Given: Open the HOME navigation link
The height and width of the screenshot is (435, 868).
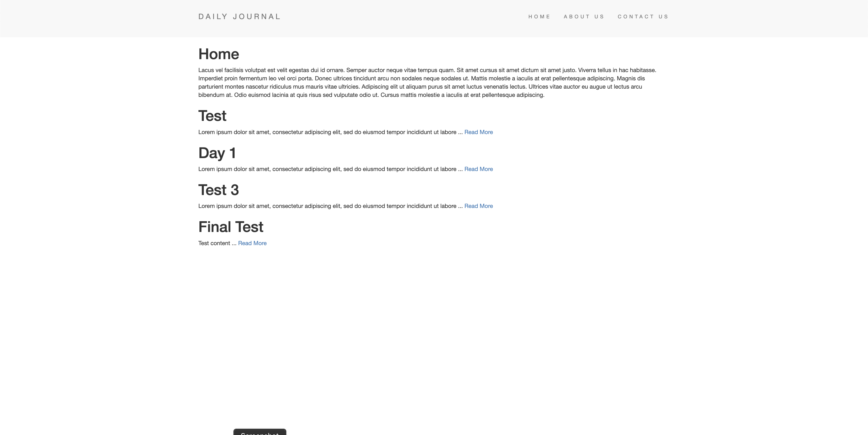Looking at the screenshot, I should coord(539,16).
